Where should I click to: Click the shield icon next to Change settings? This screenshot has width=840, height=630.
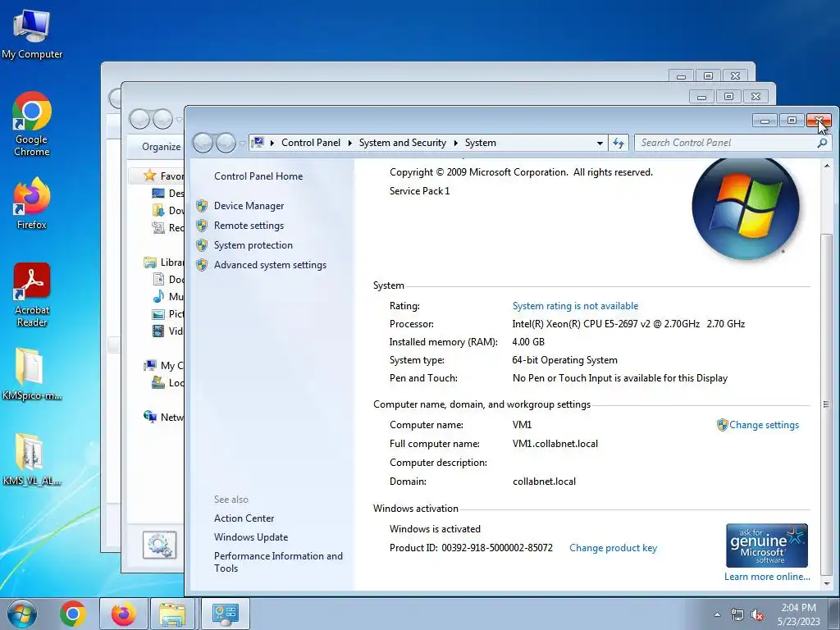click(722, 425)
